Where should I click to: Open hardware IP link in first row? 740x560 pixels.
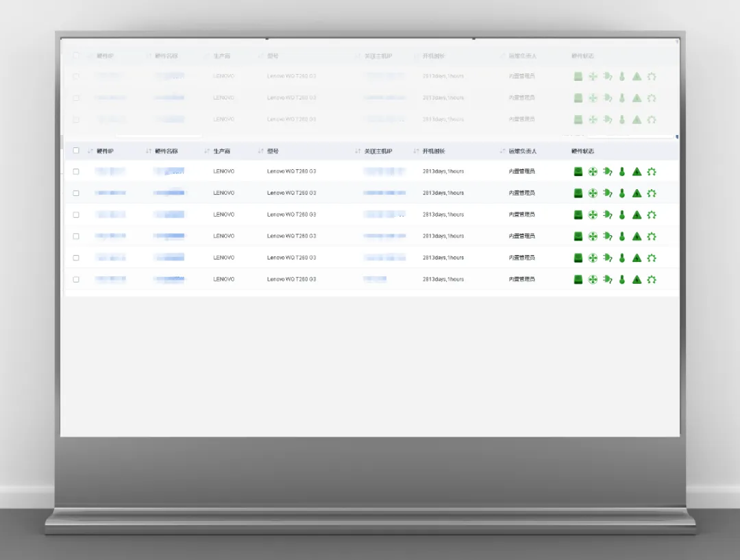tap(110, 171)
